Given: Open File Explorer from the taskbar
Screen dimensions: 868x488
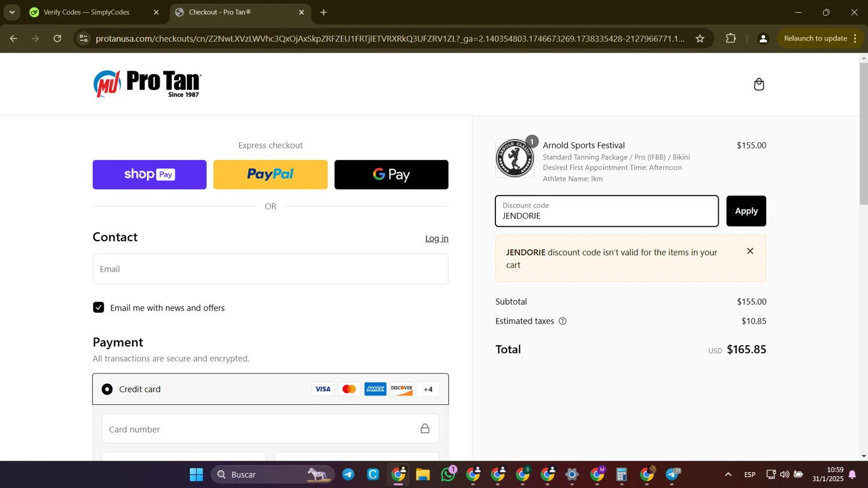Looking at the screenshot, I should [x=423, y=475].
